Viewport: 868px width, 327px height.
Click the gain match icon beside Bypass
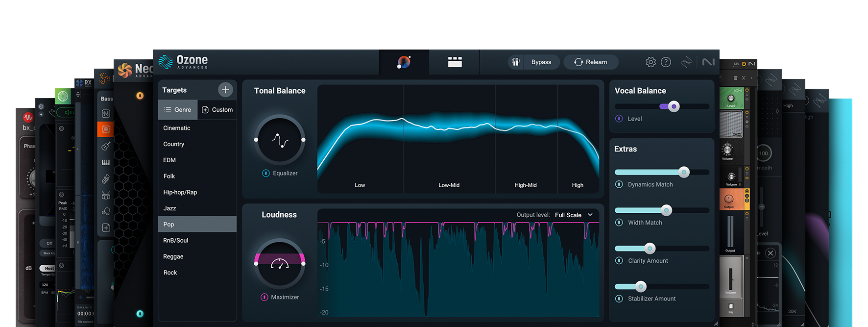tap(515, 62)
